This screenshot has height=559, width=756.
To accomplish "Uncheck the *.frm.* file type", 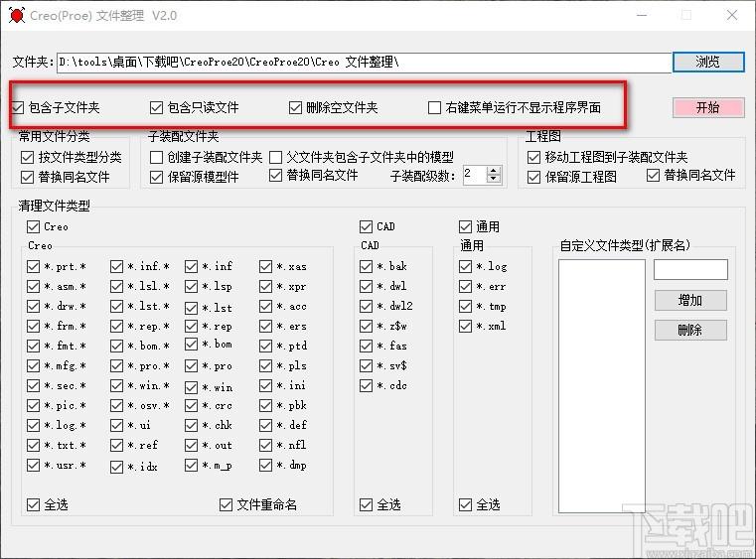I will [x=33, y=327].
